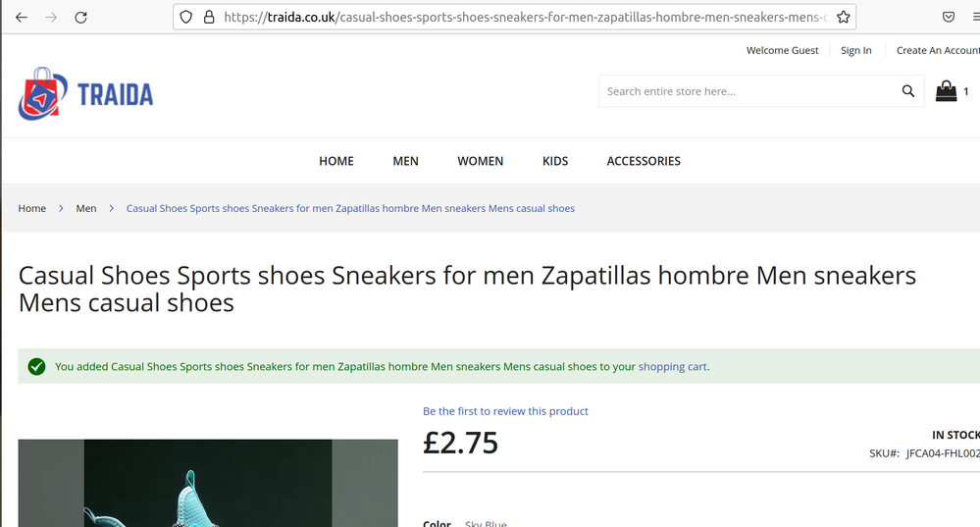
Task: Click the site padlock security icon
Action: (208, 17)
